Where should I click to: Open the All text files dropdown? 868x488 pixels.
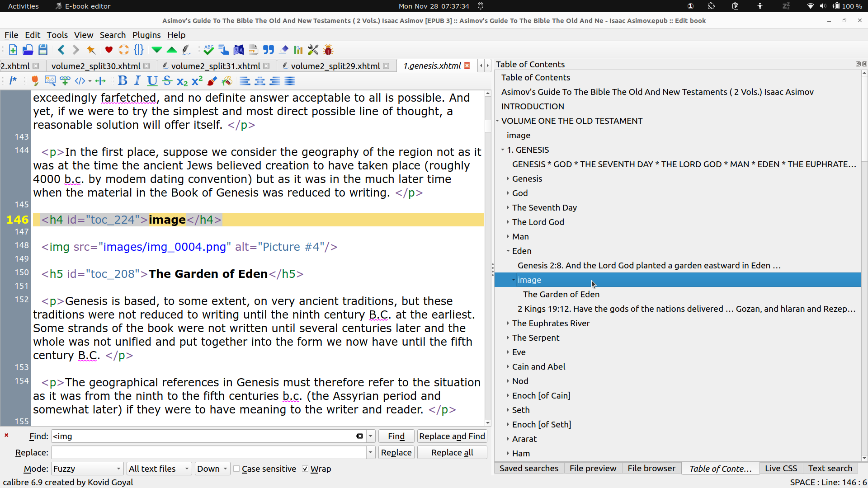point(159,469)
